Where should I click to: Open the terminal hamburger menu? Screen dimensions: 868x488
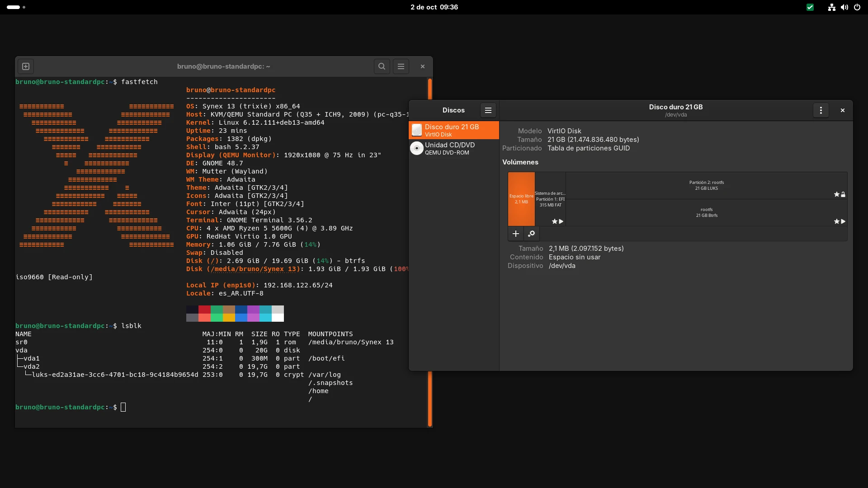401,66
